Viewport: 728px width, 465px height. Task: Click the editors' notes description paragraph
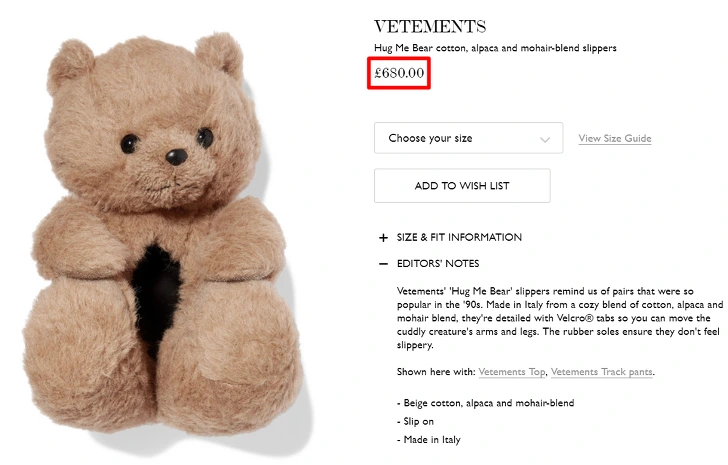[x=560, y=318]
